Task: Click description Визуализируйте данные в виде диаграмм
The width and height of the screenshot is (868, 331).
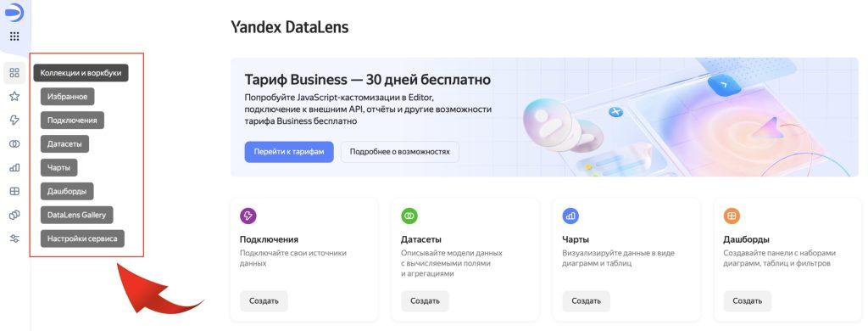Action: [x=618, y=258]
